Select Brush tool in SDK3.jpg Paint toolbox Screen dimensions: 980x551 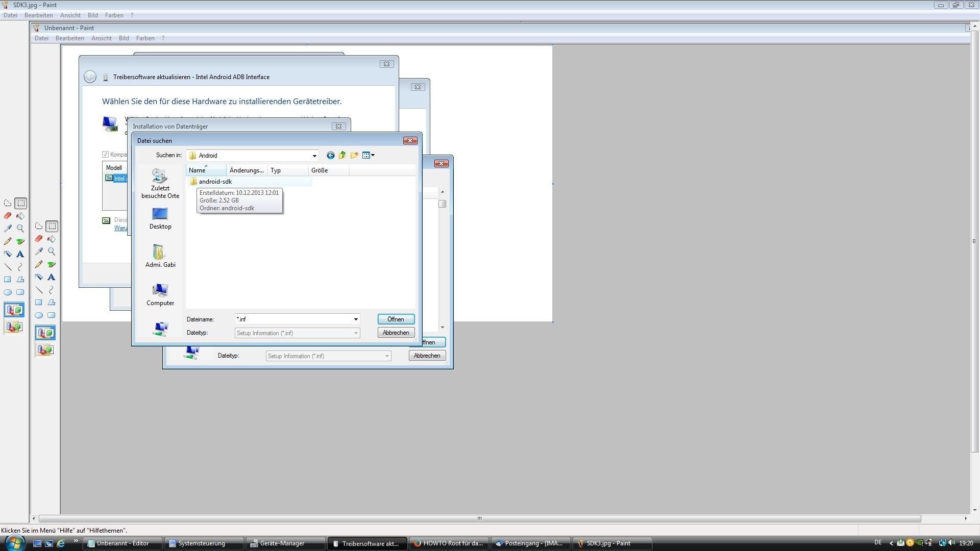point(20,241)
